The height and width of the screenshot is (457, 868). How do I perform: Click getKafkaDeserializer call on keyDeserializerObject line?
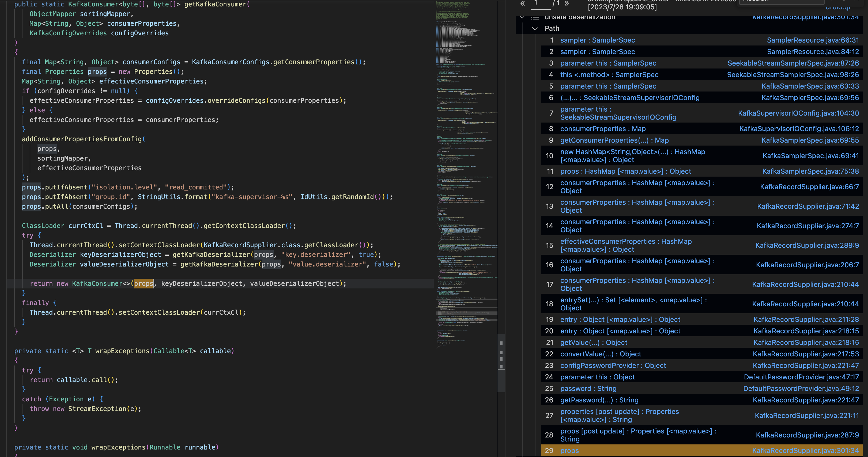point(211,255)
